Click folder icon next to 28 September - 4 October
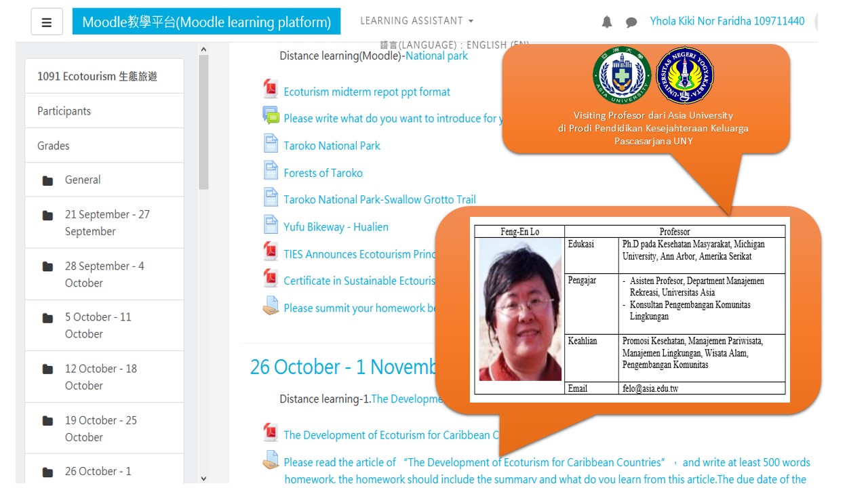Image resolution: width=868 pixels, height=488 pixels. (x=47, y=266)
